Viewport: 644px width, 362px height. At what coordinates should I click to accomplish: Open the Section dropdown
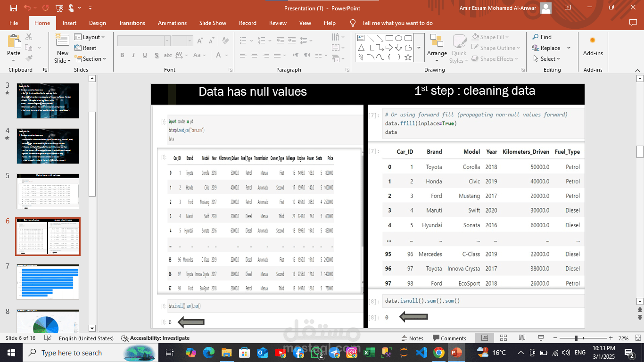[x=90, y=59]
